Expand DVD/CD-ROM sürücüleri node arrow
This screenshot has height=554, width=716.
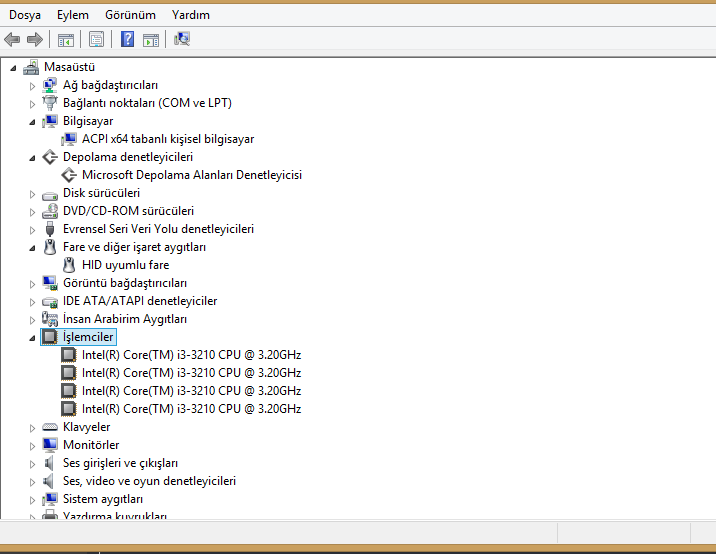tap(32, 212)
